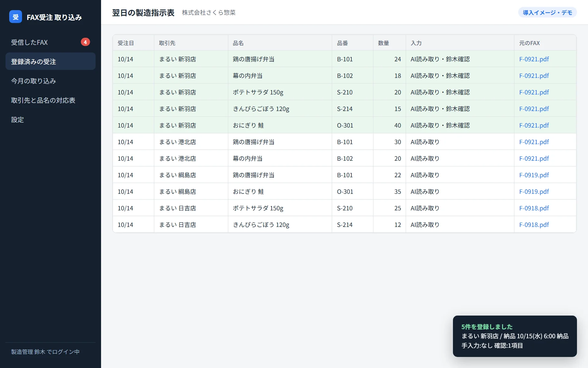Click 製造管理 鈴木 でログイン中 status

(x=45, y=352)
